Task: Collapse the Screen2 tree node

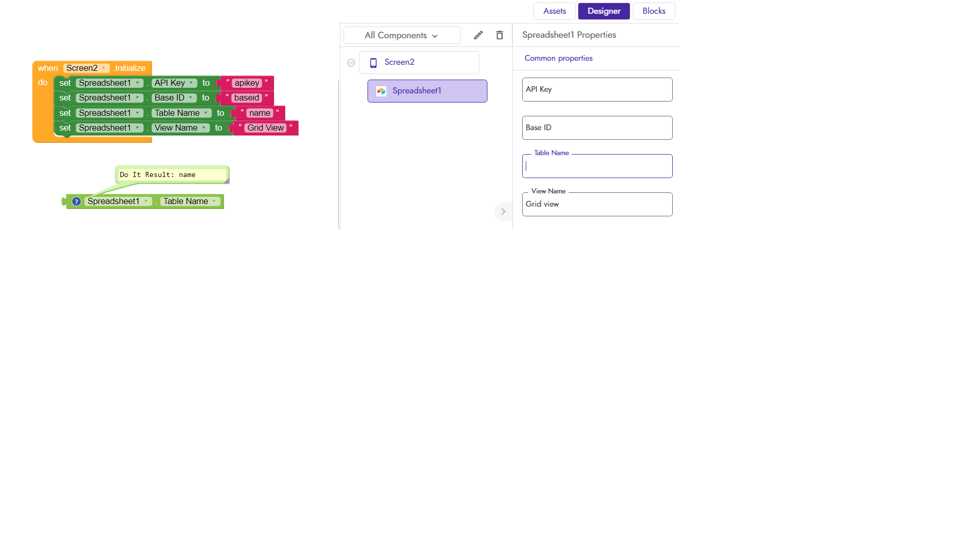Action: tap(351, 63)
